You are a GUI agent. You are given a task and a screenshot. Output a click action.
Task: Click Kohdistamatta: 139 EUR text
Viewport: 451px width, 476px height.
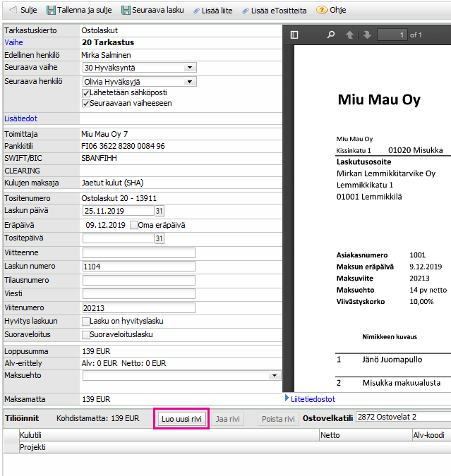click(x=97, y=418)
